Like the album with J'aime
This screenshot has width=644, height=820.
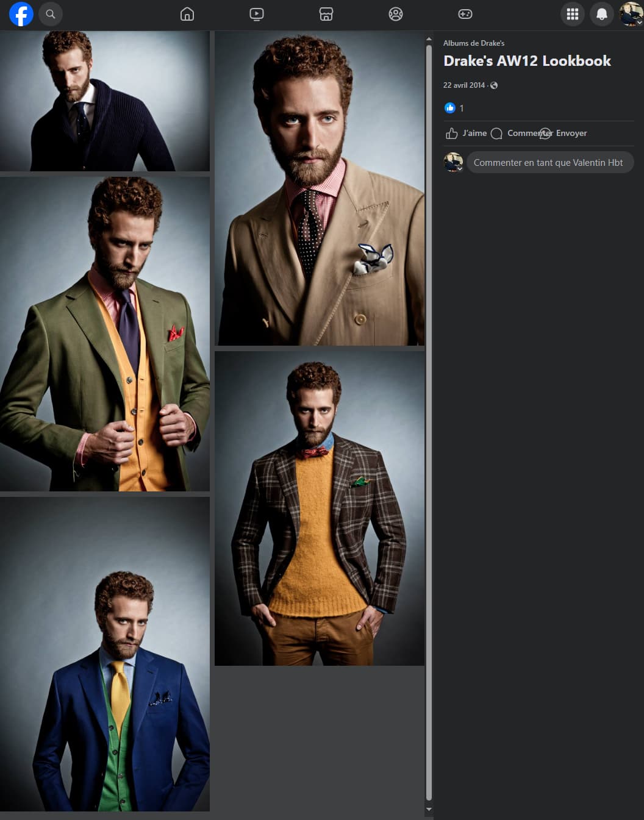(x=466, y=133)
